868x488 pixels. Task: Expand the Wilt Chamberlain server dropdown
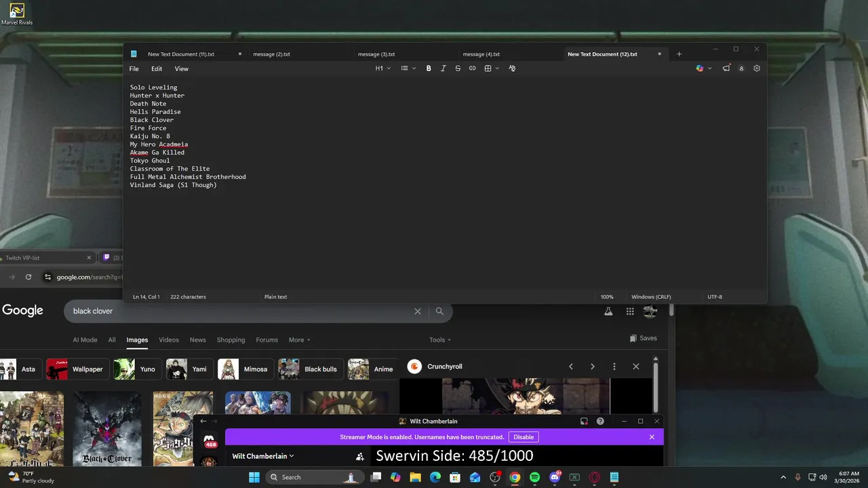[263, 457]
